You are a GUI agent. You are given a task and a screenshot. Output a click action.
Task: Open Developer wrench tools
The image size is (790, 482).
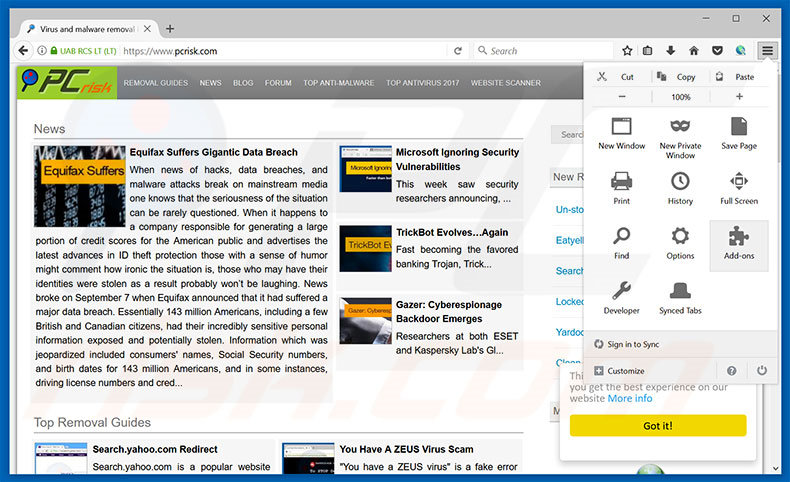(621, 300)
